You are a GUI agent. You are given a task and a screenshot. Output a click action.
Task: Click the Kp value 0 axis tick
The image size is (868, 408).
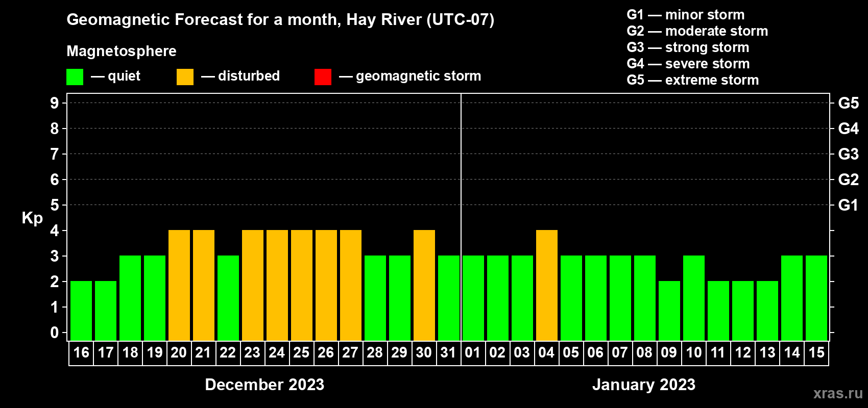coord(55,333)
